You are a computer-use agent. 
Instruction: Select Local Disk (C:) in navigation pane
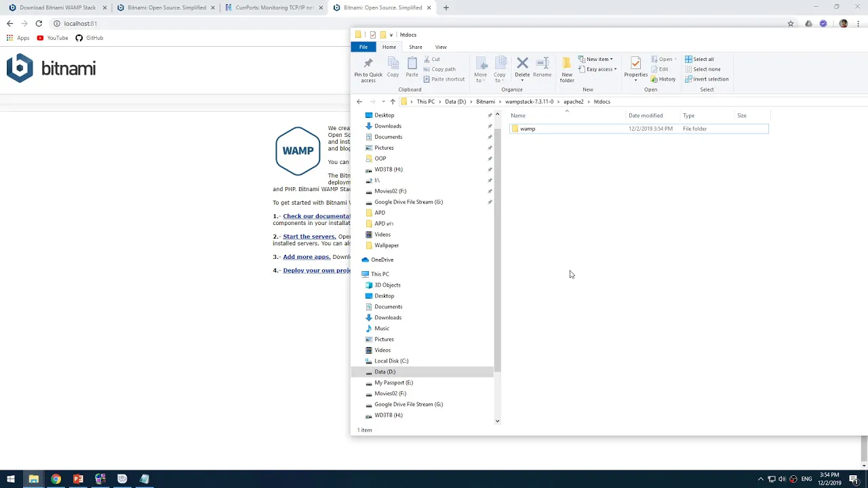[x=391, y=361]
